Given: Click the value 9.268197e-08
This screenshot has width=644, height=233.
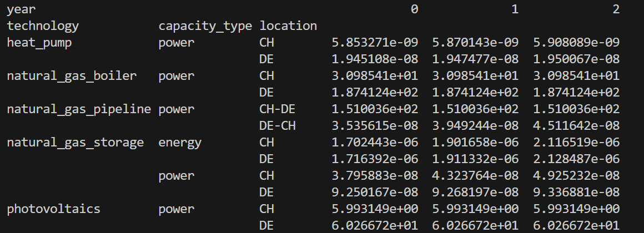Looking at the screenshot, I should 475,192.
